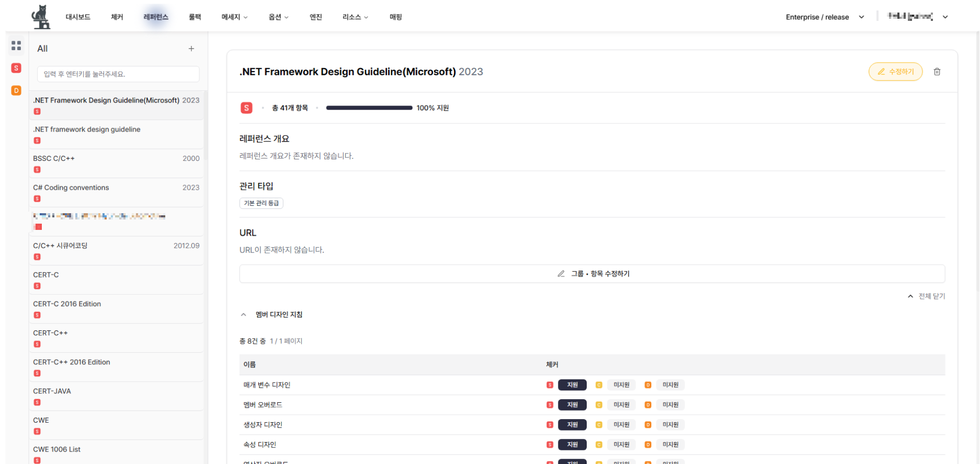Open user account dropdown
Image resolution: width=980 pixels, height=464 pixels.
pos(918,17)
